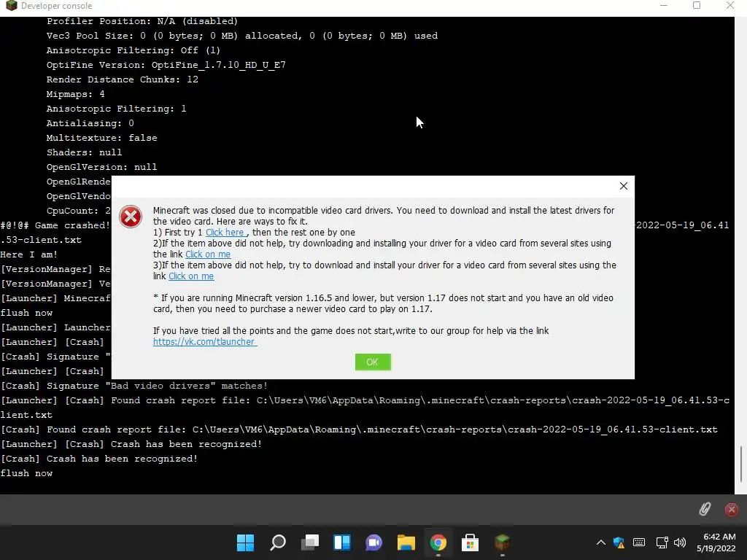Image resolution: width=747 pixels, height=560 pixels.
Task: Click the 'Multitexture: false' console line
Action: tap(101, 138)
